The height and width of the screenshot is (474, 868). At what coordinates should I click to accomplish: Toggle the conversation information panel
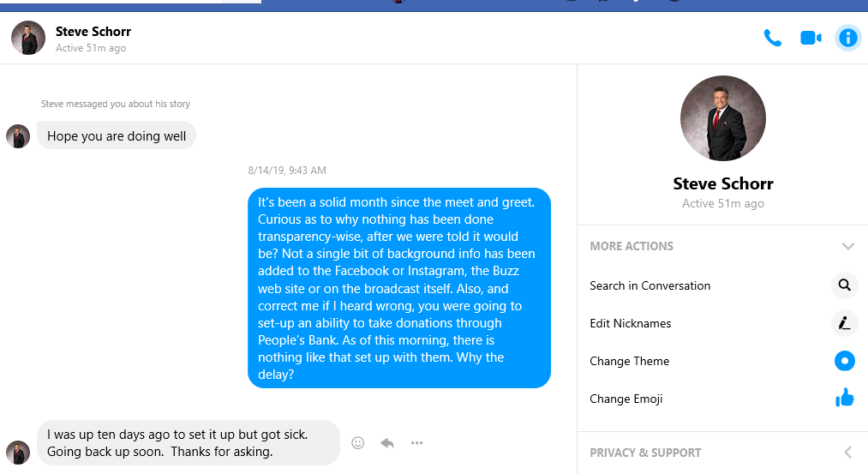847,38
